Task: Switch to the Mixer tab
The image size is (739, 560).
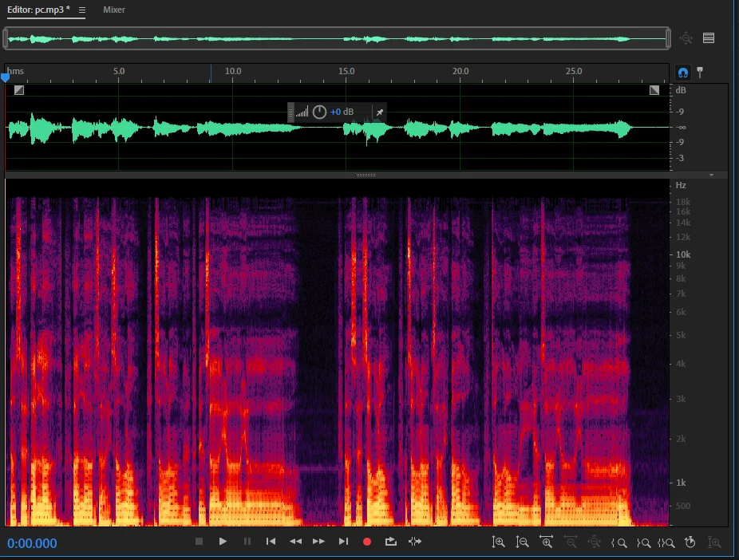Action: point(114,10)
